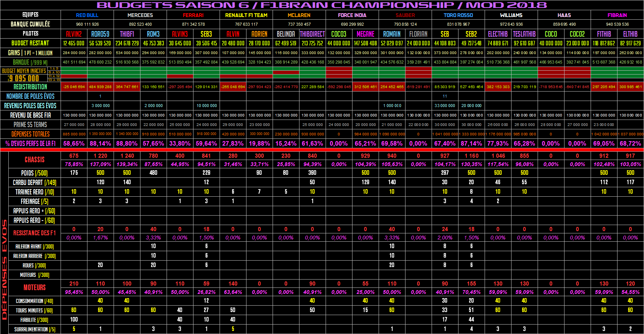Select the MEGANE pilot cell
Viewport: 644px width, 334px height.
coord(365,34)
